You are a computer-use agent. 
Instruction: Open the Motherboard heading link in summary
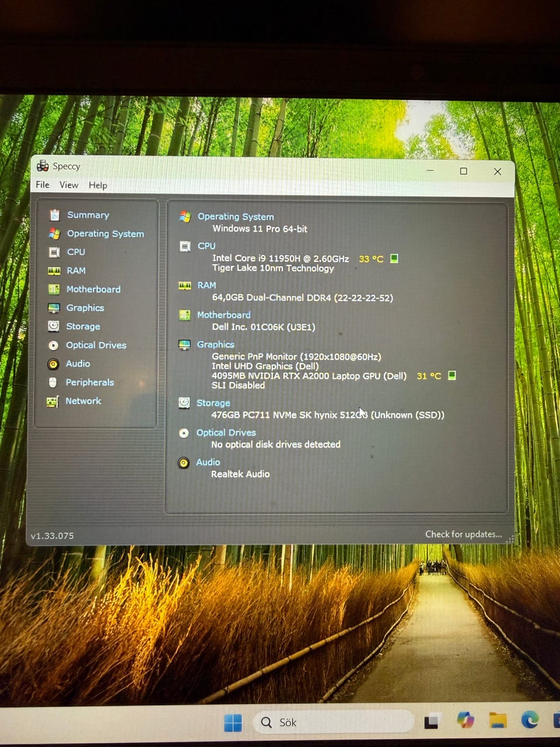pyautogui.click(x=223, y=315)
